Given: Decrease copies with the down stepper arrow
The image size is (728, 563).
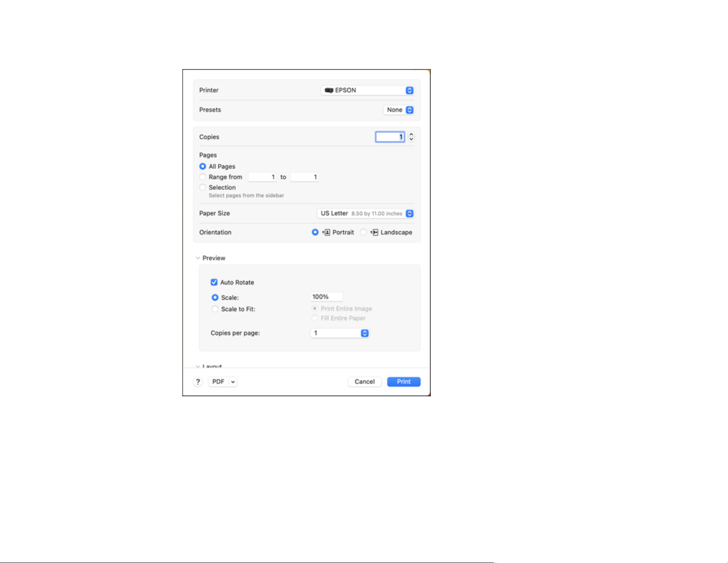Looking at the screenshot, I should pos(411,139).
